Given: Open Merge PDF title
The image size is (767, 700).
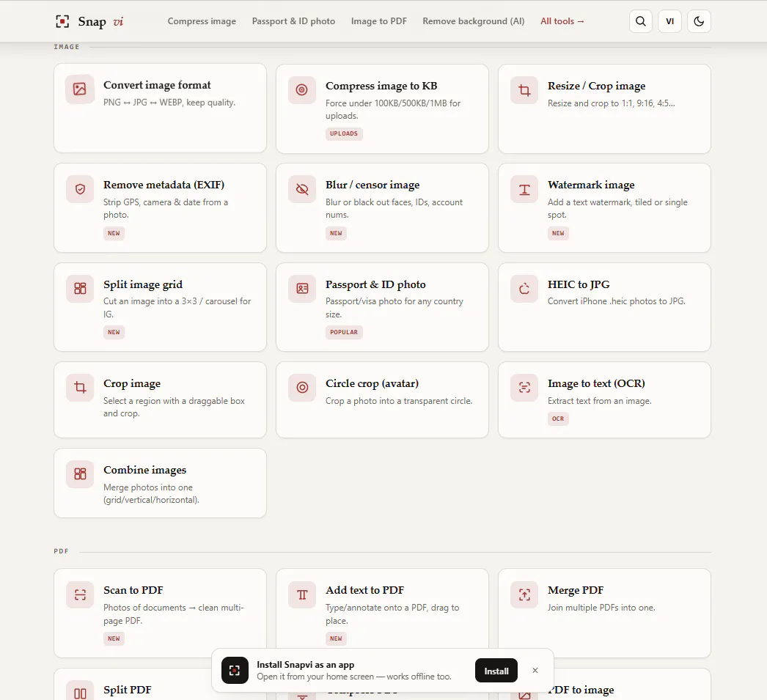Looking at the screenshot, I should pyautogui.click(x=576, y=590).
